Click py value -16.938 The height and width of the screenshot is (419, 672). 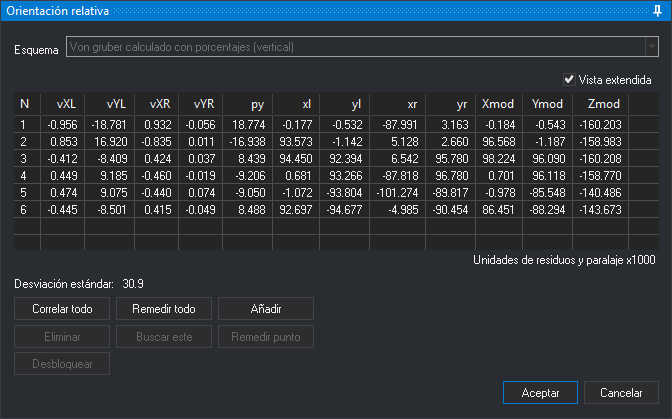[248, 142]
